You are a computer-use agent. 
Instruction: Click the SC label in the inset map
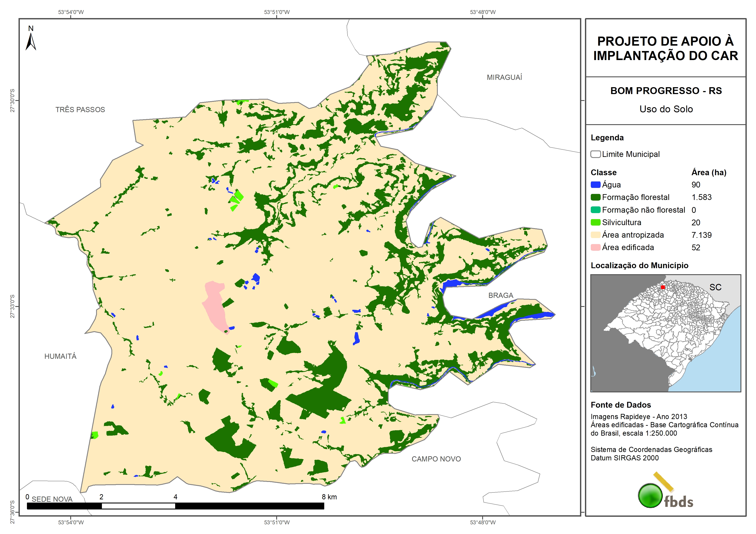tap(715, 287)
